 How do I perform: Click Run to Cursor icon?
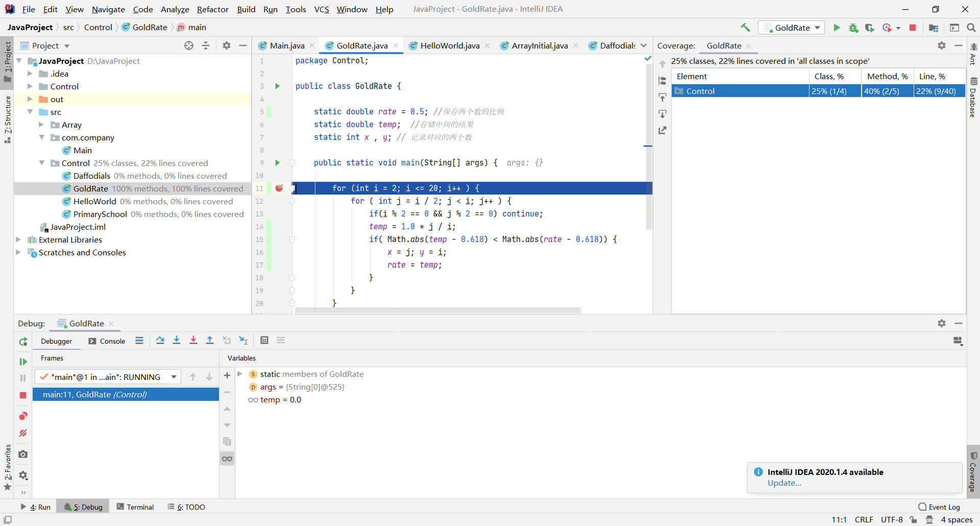click(243, 341)
